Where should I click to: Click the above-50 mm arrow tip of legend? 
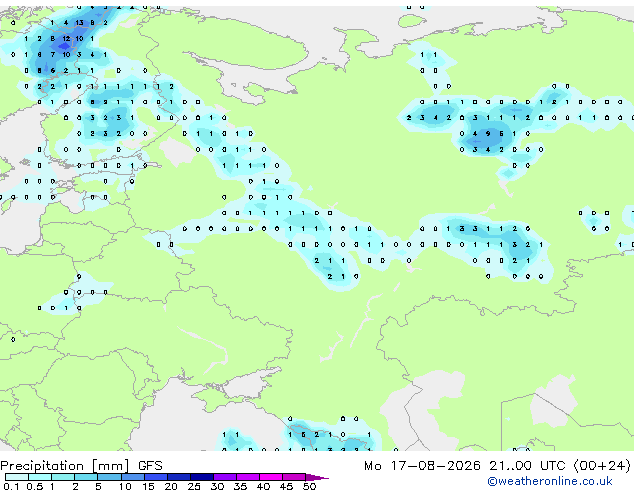coord(317,477)
